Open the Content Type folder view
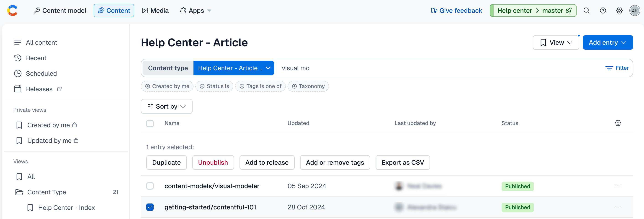 (47, 192)
